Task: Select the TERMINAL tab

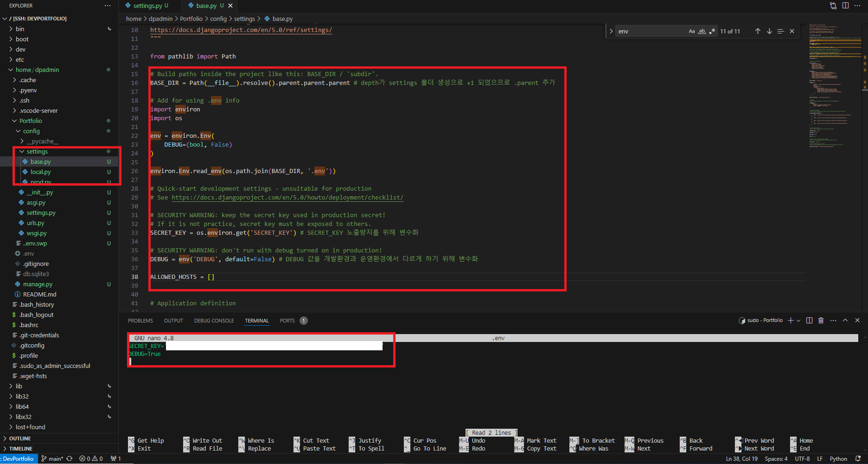Action: click(257, 321)
